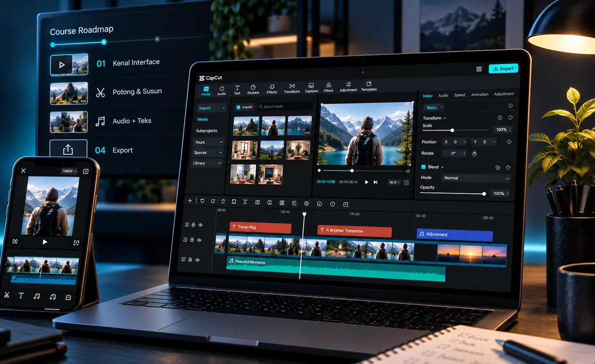
Task: Switch to the Adjustment tab in the inspector
Action: coord(504,94)
